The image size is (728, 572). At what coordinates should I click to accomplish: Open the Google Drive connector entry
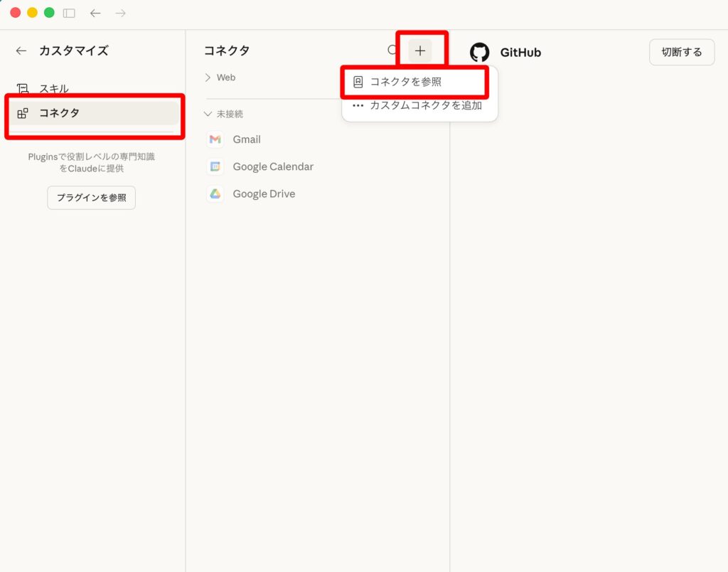click(x=264, y=194)
